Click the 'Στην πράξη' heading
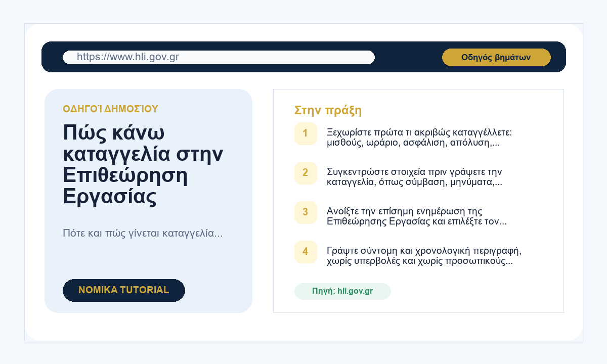Image resolution: width=607 pixels, height=364 pixels. [x=328, y=111]
